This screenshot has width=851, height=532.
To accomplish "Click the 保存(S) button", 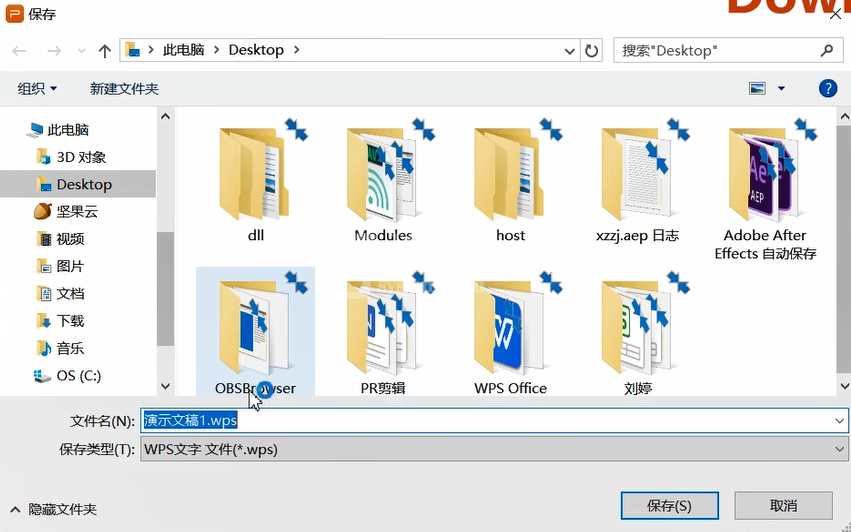I will (670, 506).
